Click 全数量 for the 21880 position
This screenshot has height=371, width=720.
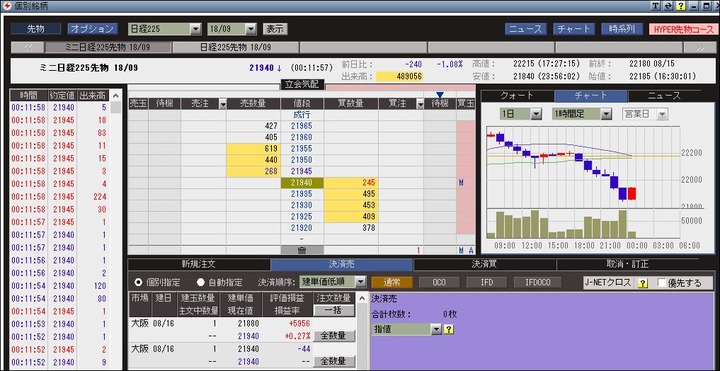pos(334,336)
